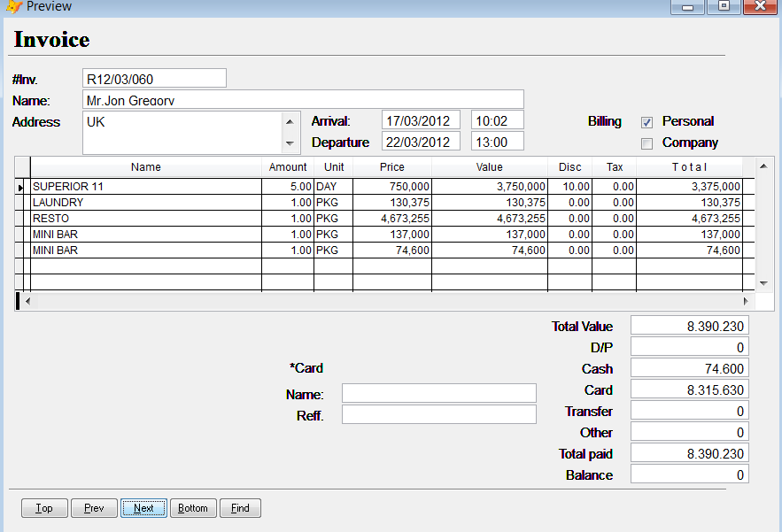The width and height of the screenshot is (782, 532).
Task: Click row indicator arrow beside SUPERIOR 11
Action: [x=22, y=187]
